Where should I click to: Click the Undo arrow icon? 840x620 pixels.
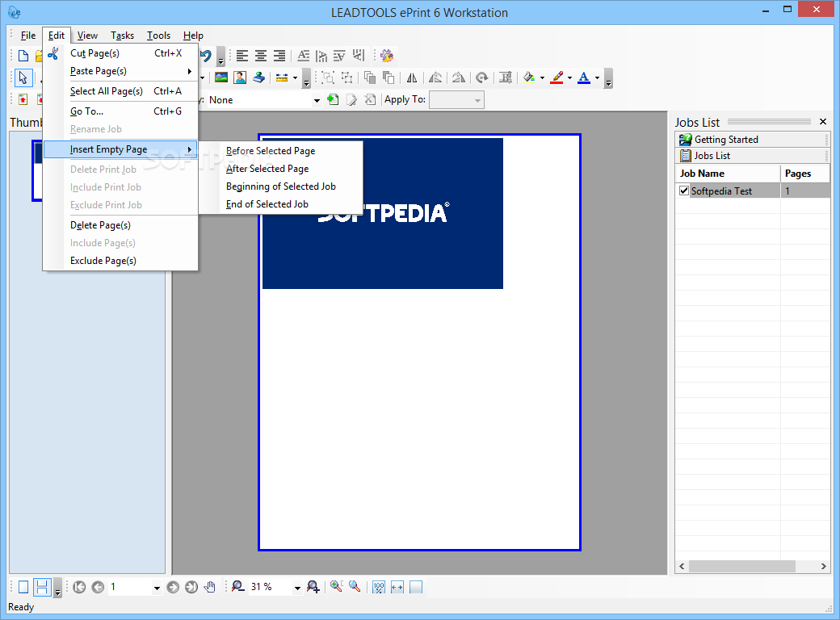coord(206,55)
